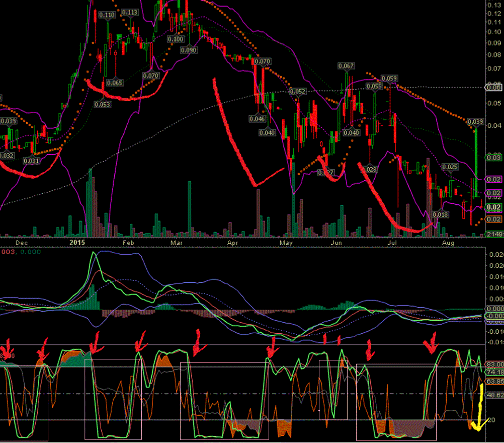Screen dimensions: 504x443
Task: Select the 0.04 value on price axis
Action: click(494, 125)
